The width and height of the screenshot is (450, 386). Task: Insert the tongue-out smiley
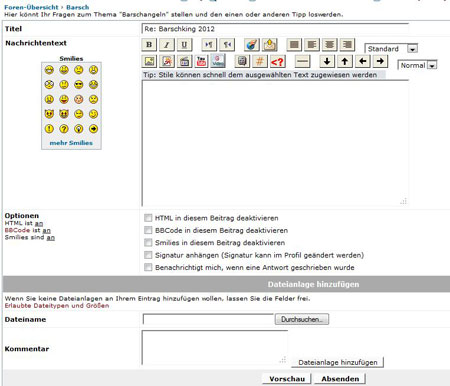[x=64, y=99]
